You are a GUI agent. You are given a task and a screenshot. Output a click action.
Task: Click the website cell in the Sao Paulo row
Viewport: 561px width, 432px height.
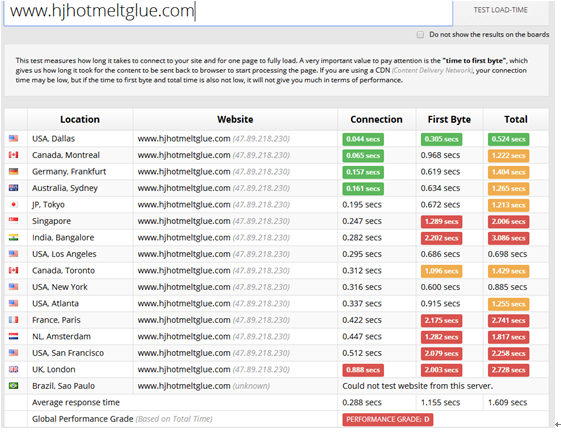click(235, 385)
